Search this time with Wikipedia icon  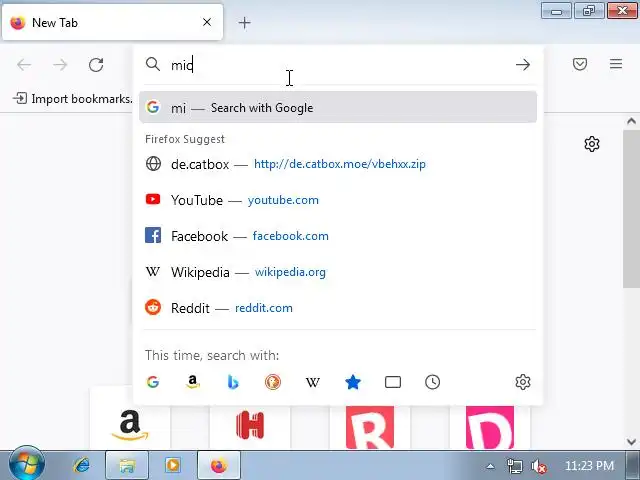pos(312,382)
